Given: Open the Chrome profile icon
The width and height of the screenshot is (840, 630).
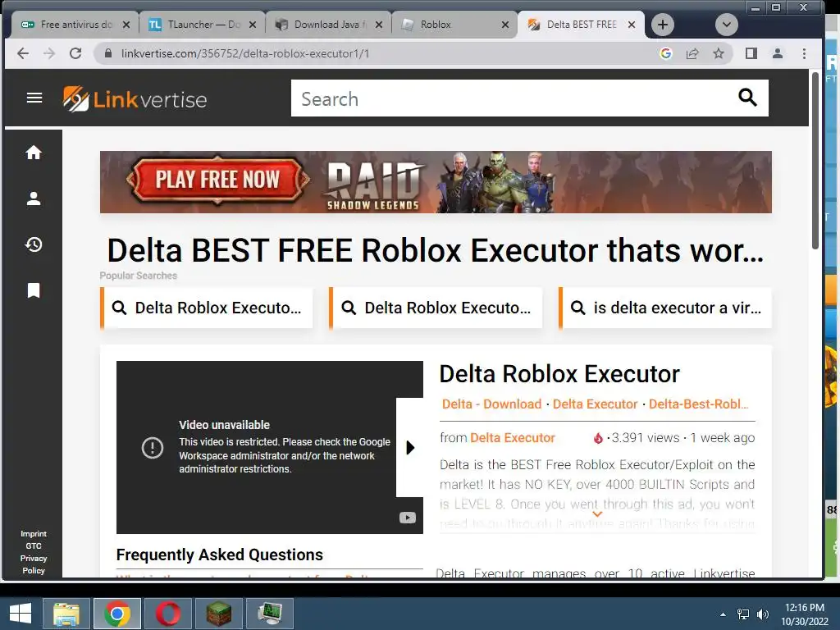Looking at the screenshot, I should click(x=778, y=53).
